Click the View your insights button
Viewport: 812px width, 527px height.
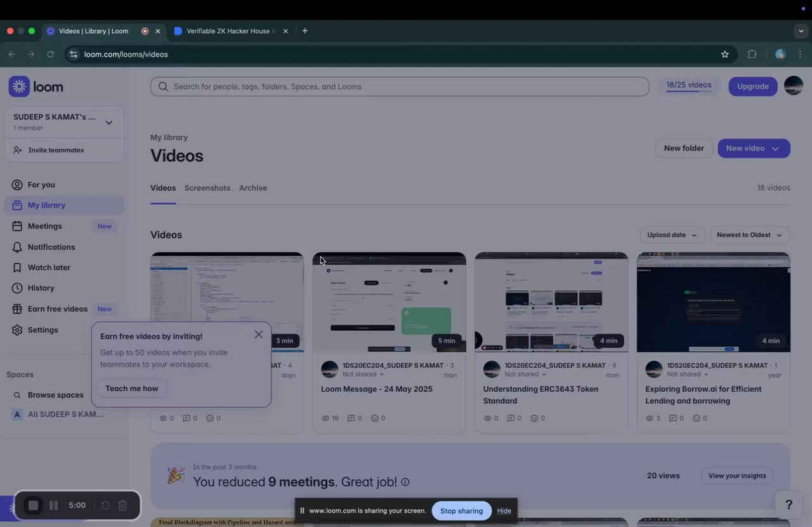(x=737, y=476)
